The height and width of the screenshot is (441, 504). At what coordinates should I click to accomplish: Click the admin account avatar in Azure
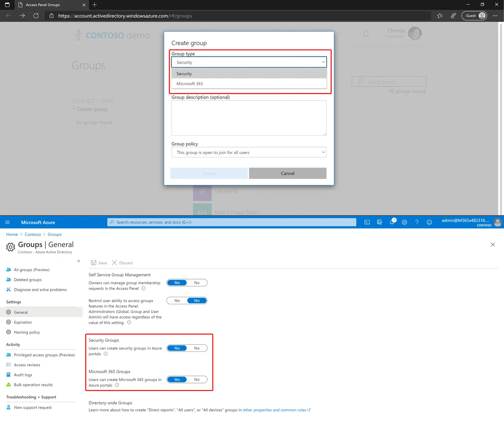pos(498,222)
